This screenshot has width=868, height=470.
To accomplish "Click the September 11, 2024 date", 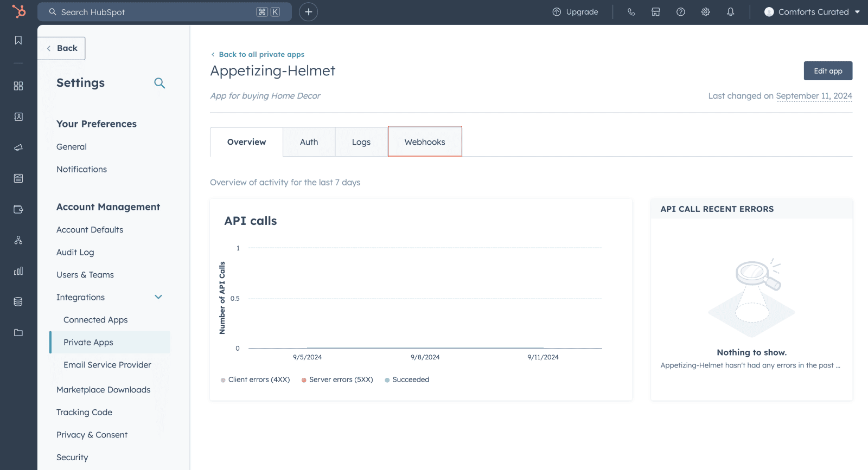I will click(814, 96).
